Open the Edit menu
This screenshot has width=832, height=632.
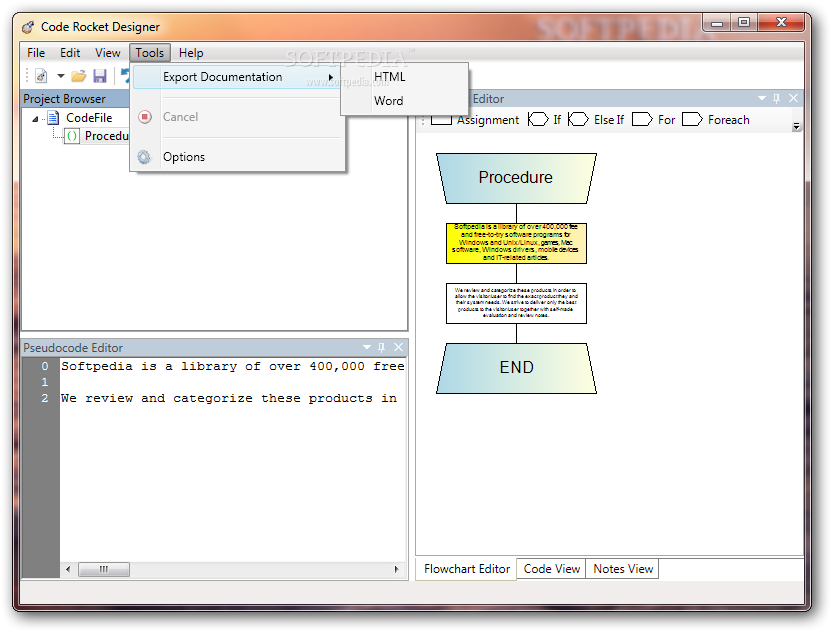pyautogui.click(x=70, y=53)
